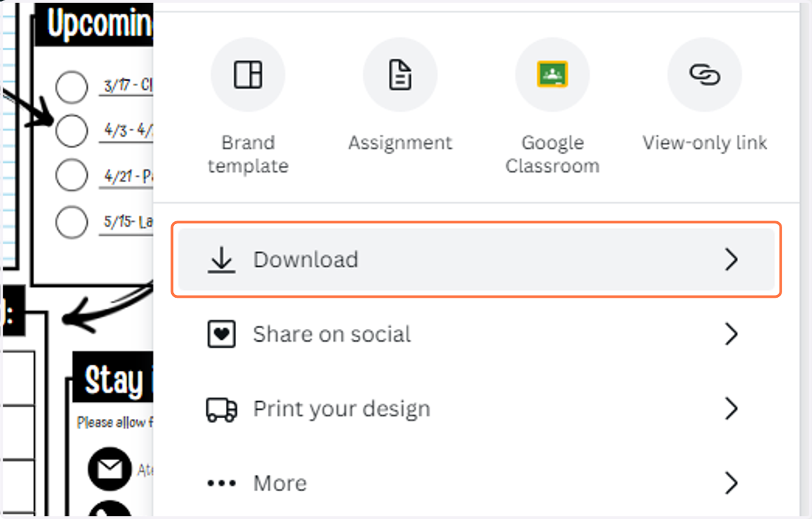Select the Print your design row

tap(476, 409)
